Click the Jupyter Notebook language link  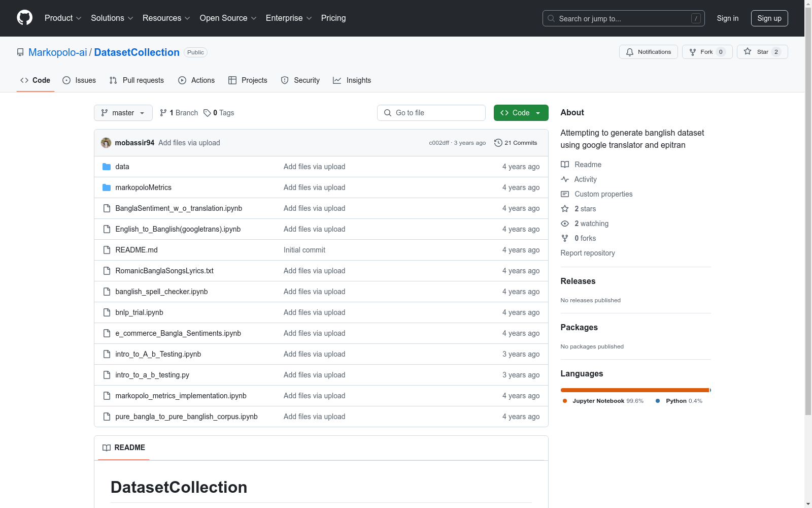pos(603,401)
